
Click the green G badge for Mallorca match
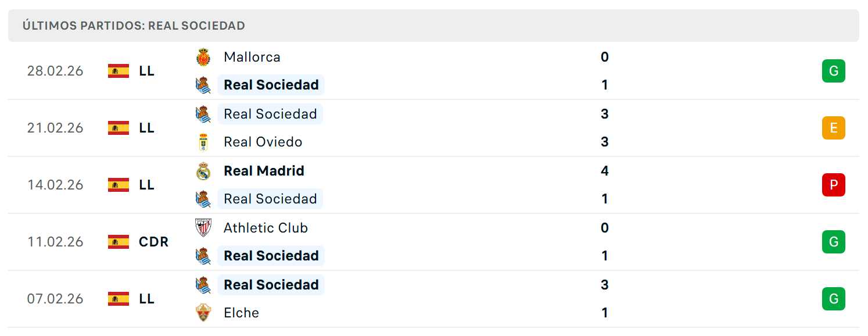pos(833,71)
